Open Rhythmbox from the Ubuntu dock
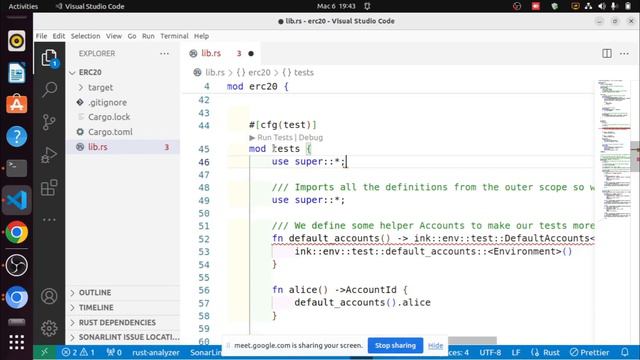Screen dimensions: 640x360 click(17, 41)
